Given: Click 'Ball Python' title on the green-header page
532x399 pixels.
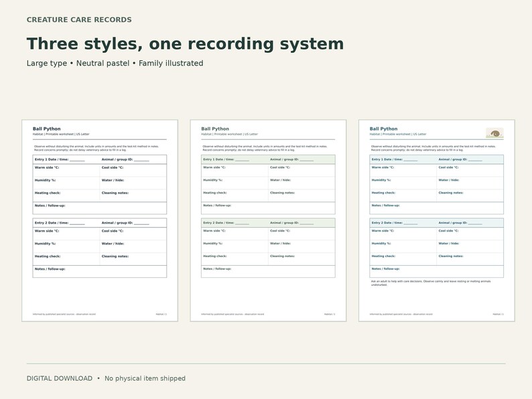Looking at the screenshot, I should (x=215, y=129).
